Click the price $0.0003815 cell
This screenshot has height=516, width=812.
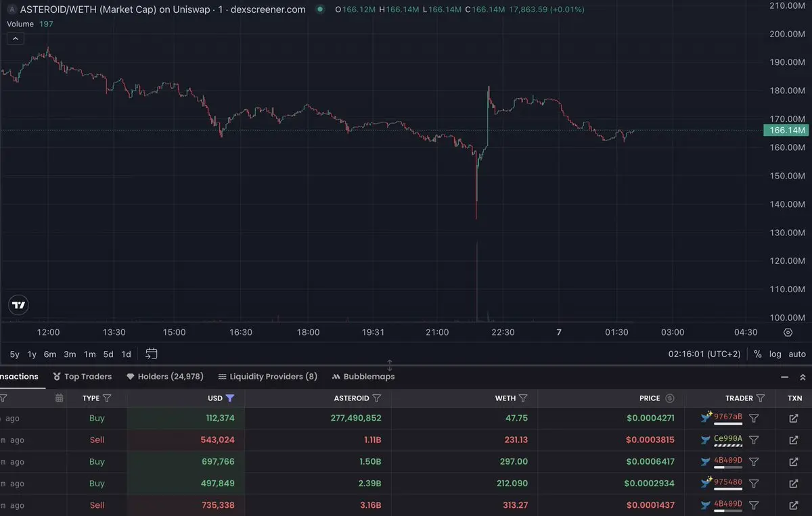pyautogui.click(x=650, y=440)
